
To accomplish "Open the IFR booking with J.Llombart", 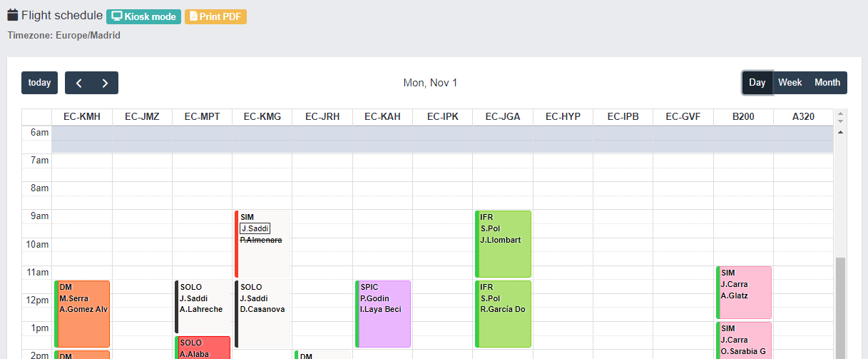I will pyautogui.click(x=504, y=244).
